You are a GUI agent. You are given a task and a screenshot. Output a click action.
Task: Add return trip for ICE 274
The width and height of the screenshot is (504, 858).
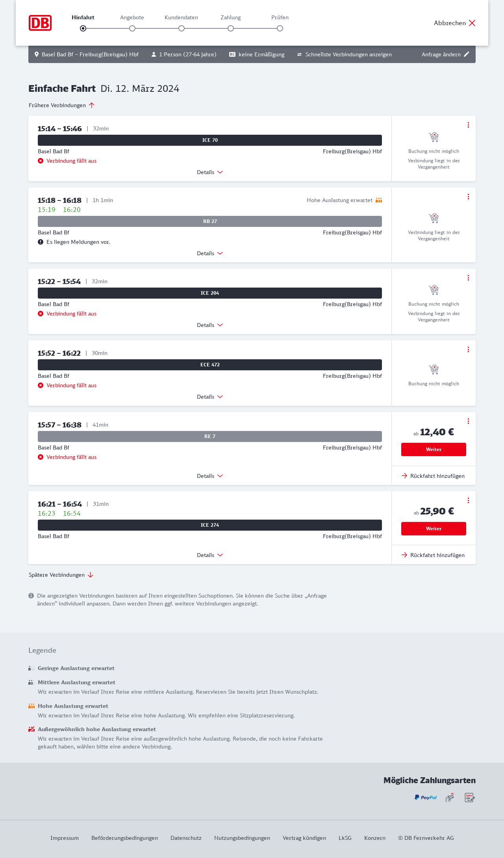434,555
